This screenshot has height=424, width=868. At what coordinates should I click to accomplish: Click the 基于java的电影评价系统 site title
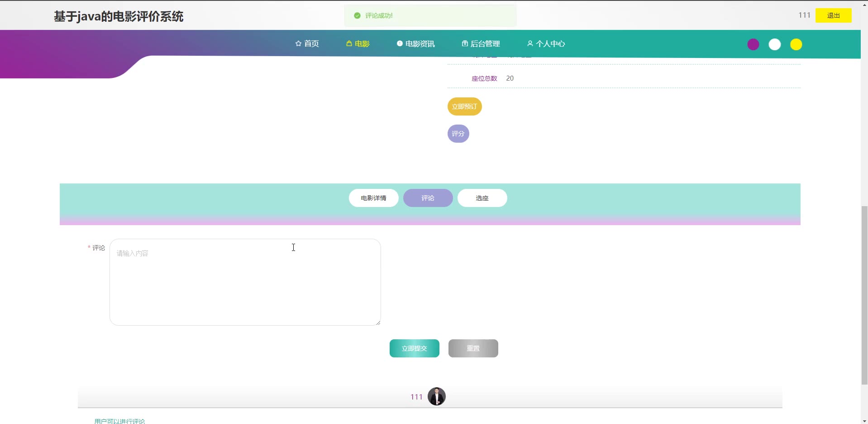(119, 17)
